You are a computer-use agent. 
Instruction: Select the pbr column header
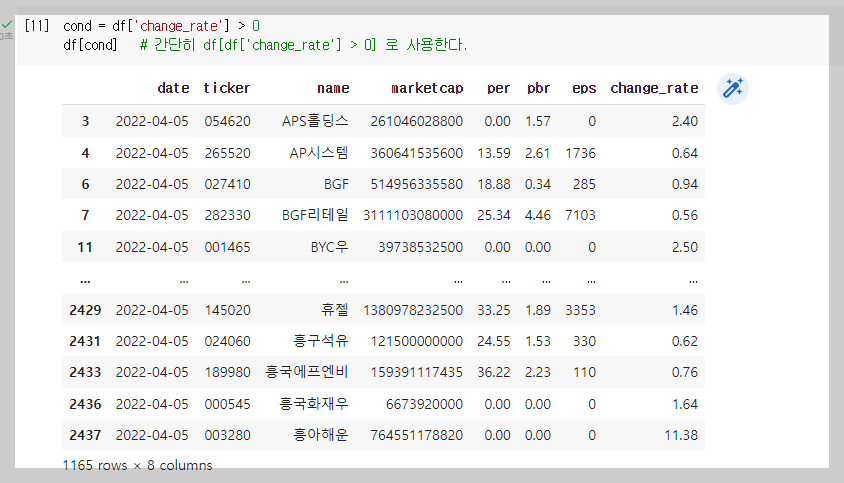point(538,88)
